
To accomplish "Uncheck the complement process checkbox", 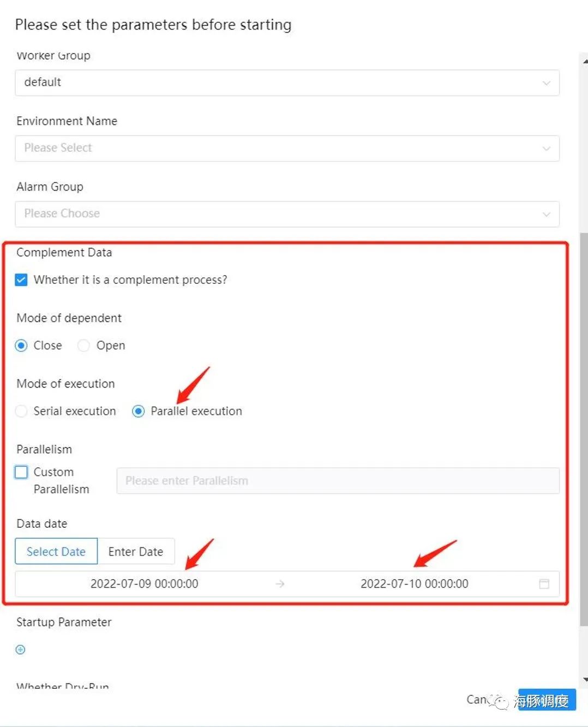I will (21, 280).
